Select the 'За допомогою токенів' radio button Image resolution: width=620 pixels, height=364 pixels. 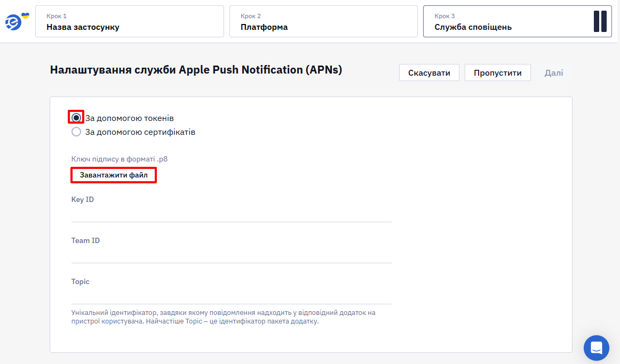pyautogui.click(x=76, y=118)
